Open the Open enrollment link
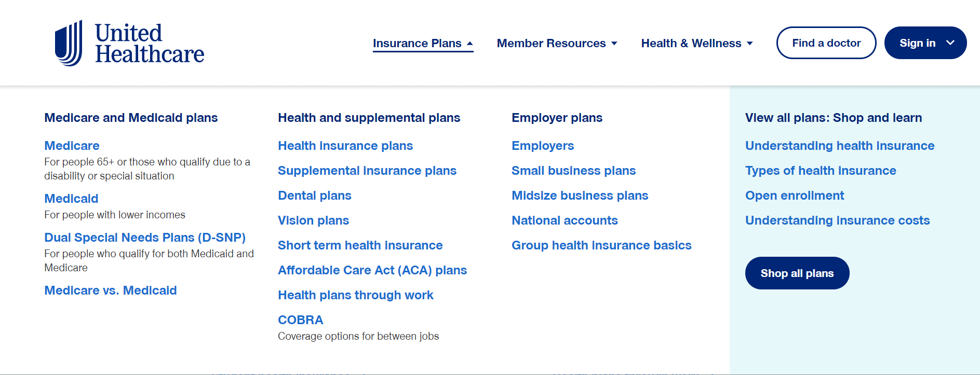The image size is (980, 375). (x=795, y=196)
